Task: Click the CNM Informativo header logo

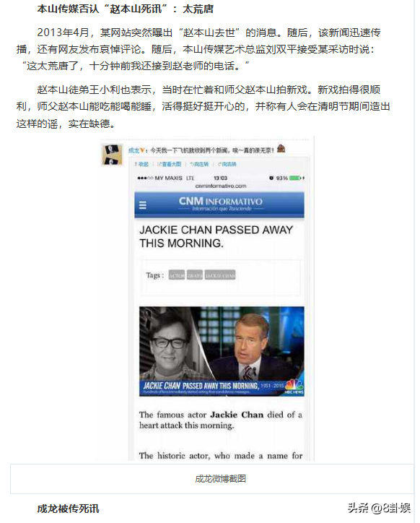Action: [221, 204]
